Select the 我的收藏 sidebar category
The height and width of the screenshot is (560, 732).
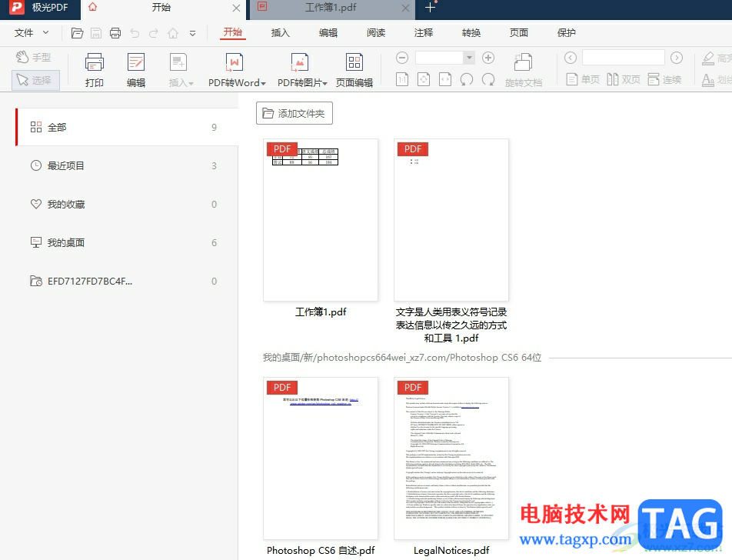tap(127, 204)
